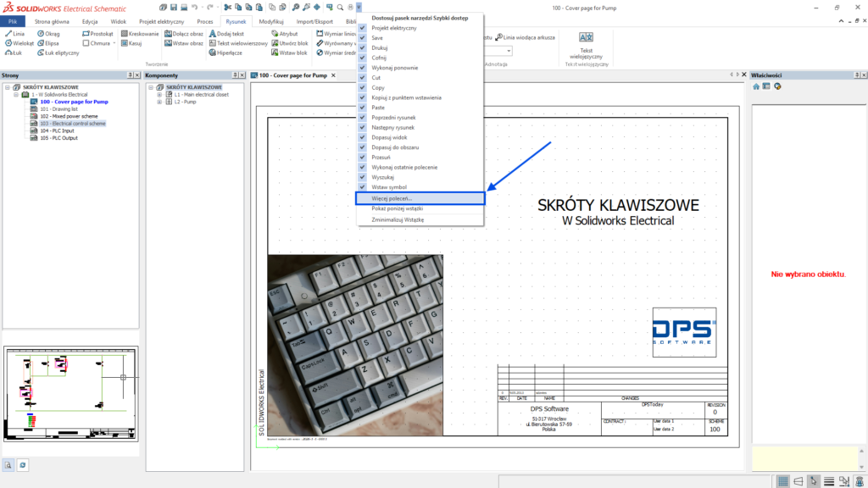This screenshot has width=868, height=488.
Task: Click the Kreskowanie hatch tool
Action: tap(140, 34)
